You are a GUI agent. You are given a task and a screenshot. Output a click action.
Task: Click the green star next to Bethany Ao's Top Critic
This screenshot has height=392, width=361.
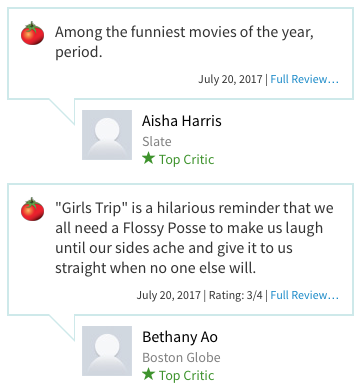[x=148, y=374]
